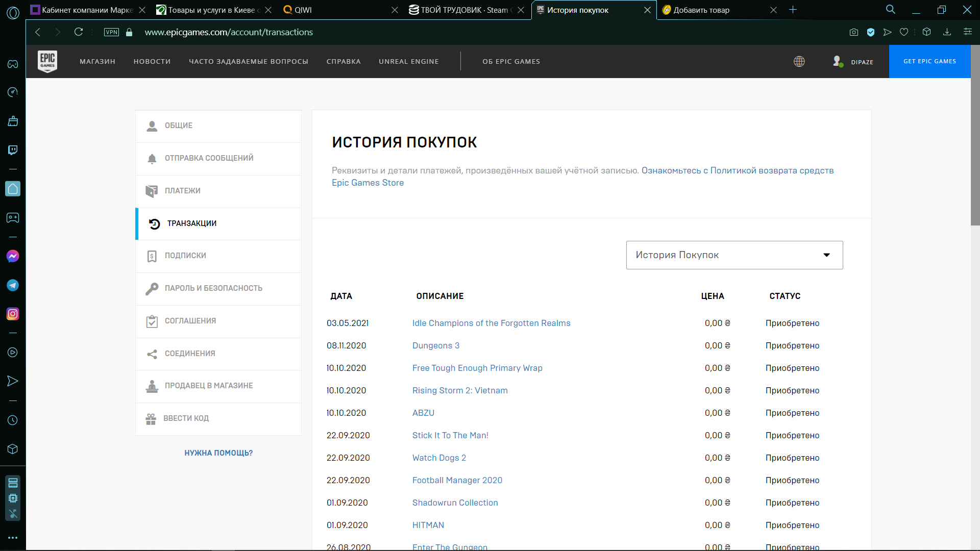Search tabs with magnifier icon
Viewport: 980px width, 551px height.
pyautogui.click(x=891, y=10)
